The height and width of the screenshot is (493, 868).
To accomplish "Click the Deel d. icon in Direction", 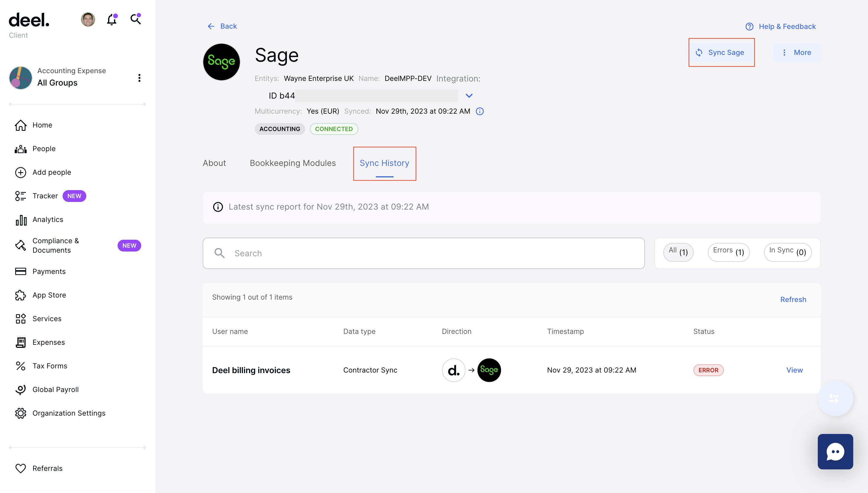I will tap(454, 370).
